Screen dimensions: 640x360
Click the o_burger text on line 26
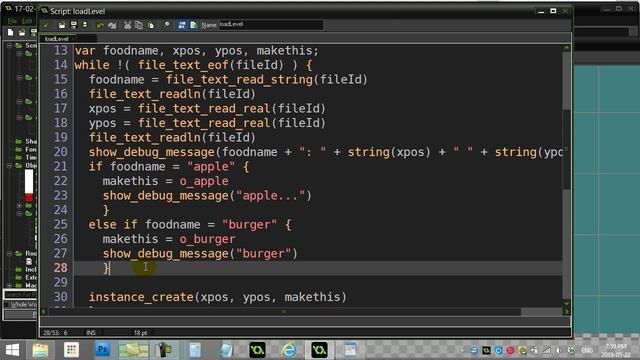[207, 239]
